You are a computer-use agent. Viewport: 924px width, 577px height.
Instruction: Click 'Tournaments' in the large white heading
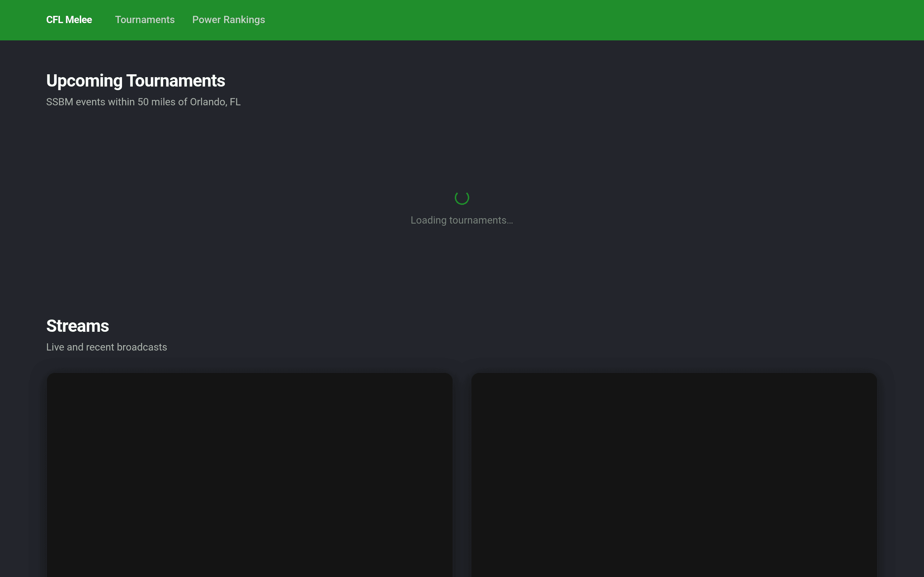176,81
